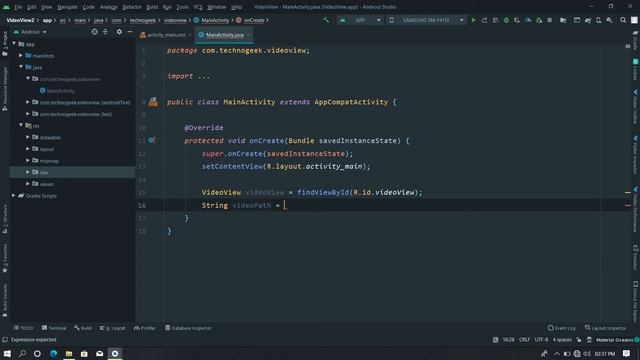Open the Refactor menu

[x=132, y=7]
